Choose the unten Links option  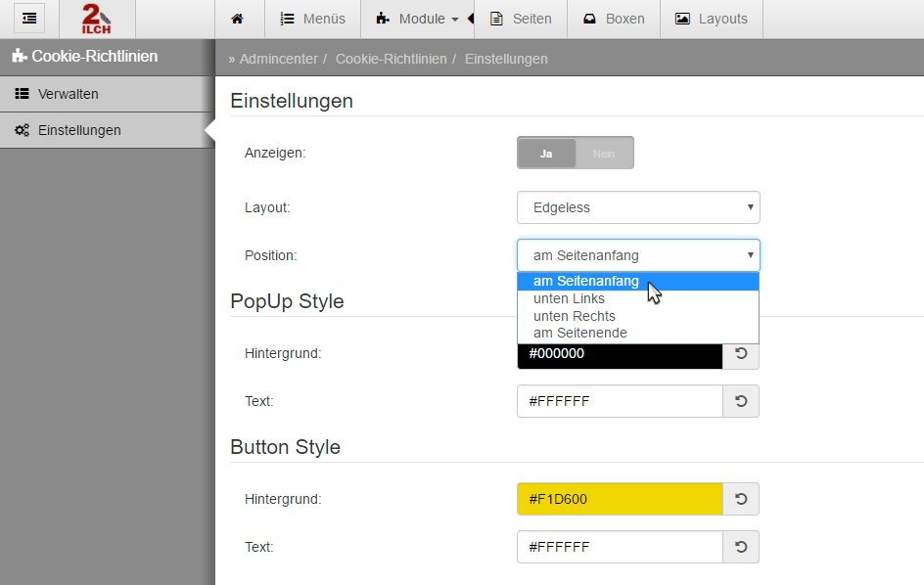(638, 298)
